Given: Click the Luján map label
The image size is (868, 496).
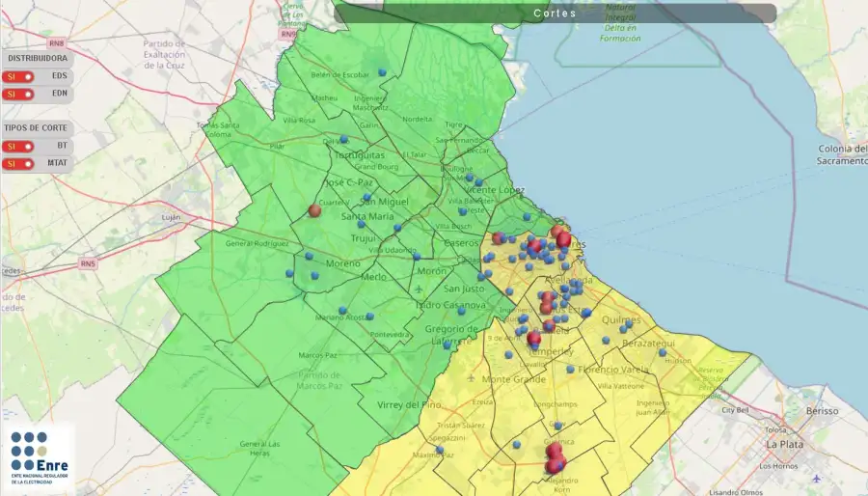Looking at the screenshot, I should click(171, 217).
